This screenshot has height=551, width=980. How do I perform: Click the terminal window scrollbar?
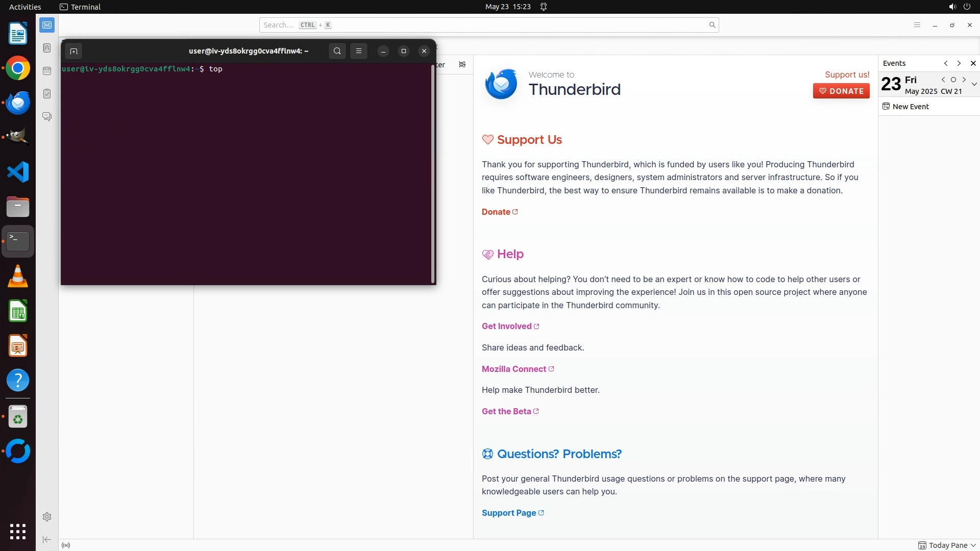pos(433,173)
